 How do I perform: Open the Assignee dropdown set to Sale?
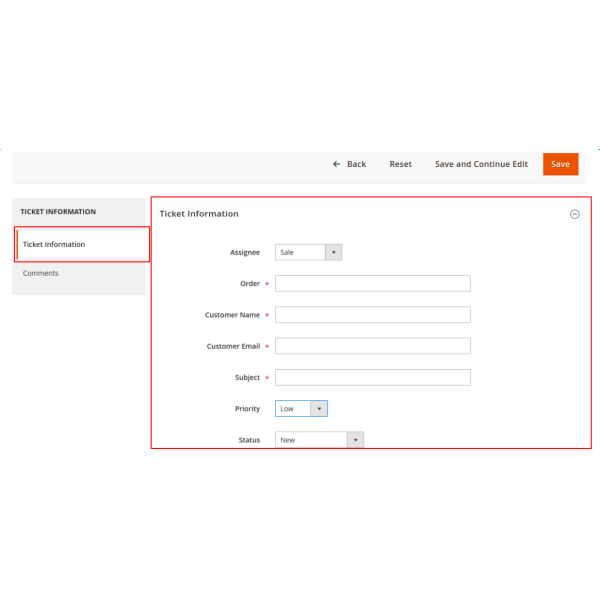(308, 253)
